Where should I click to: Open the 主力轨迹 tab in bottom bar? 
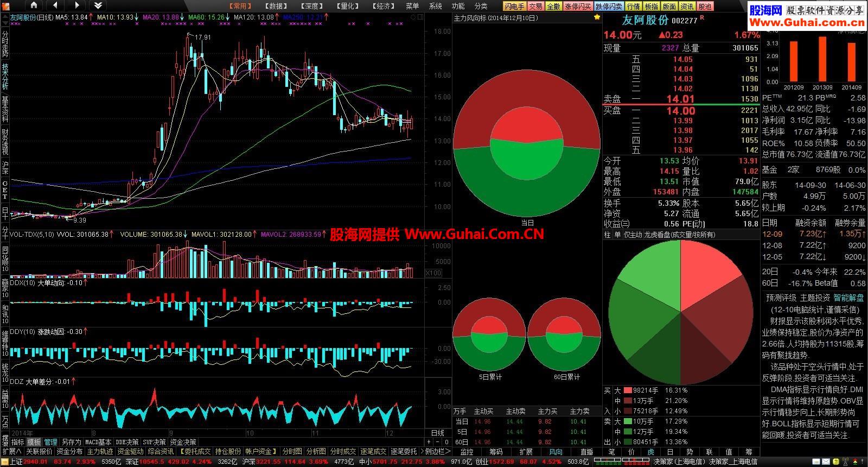(x=100, y=452)
